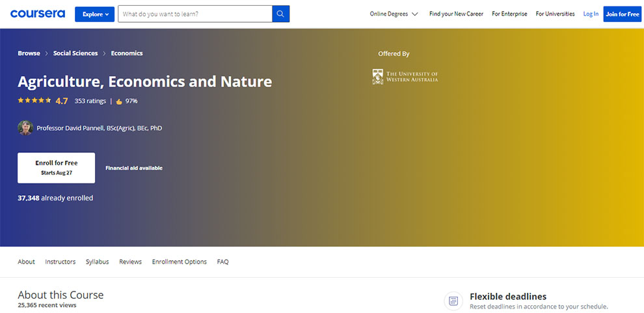The width and height of the screenshot is (644, 313).
Task: Click the '37,348 already enrolled' text
Action: (55, 198)
